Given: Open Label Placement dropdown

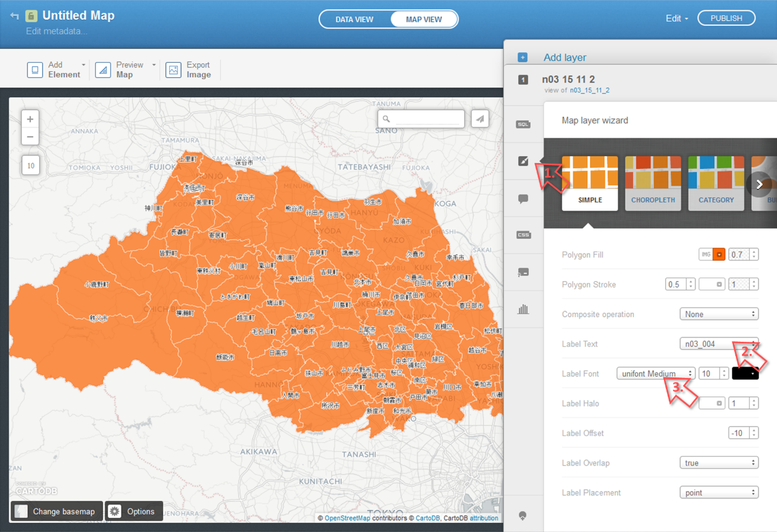Looking at the screenshot, I should [719, 493].
